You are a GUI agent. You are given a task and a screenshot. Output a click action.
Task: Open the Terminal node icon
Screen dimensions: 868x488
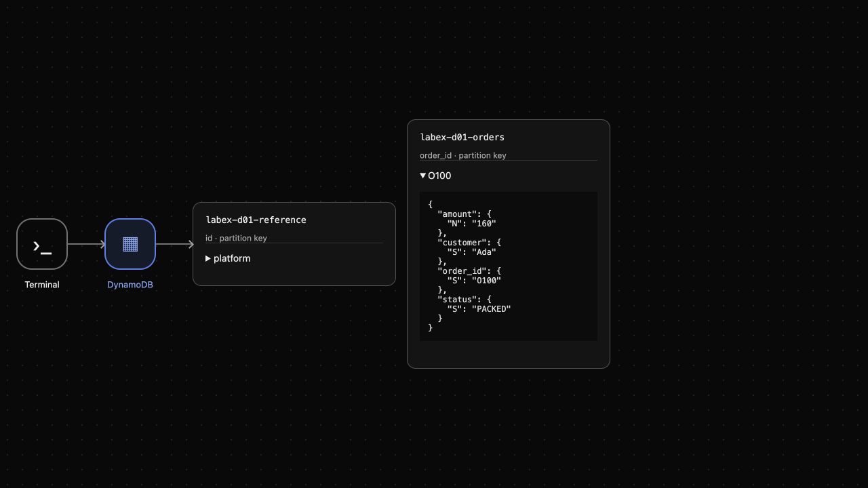42,244
